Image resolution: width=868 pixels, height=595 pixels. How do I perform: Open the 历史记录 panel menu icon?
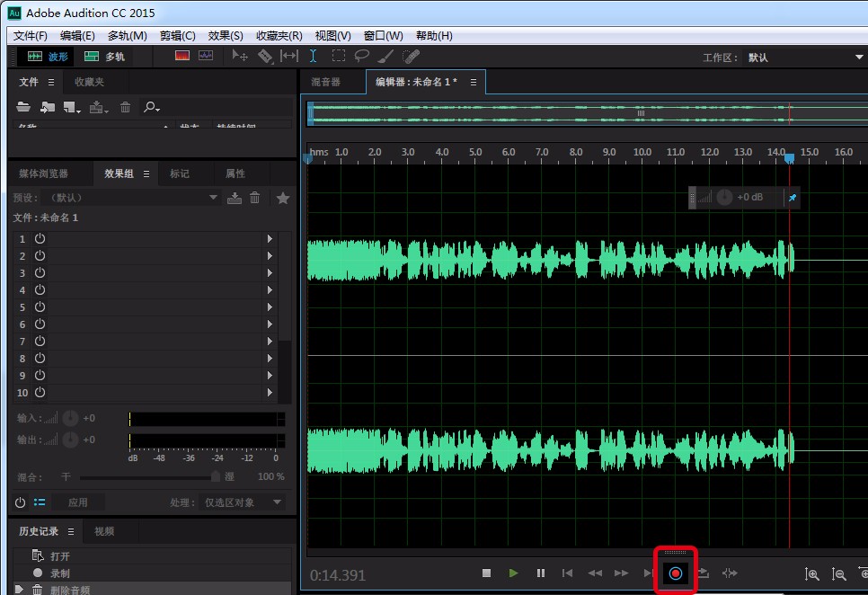(x=71, y=531)
